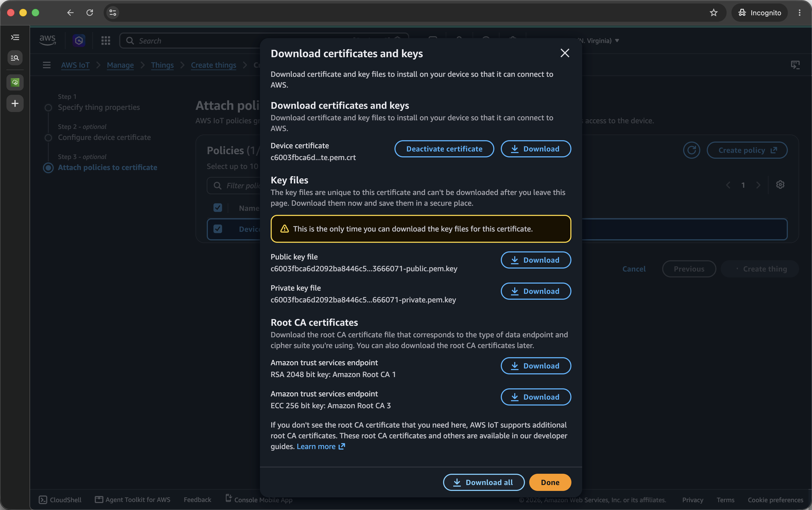Select page number 1 in pagination

pos(743,185)
